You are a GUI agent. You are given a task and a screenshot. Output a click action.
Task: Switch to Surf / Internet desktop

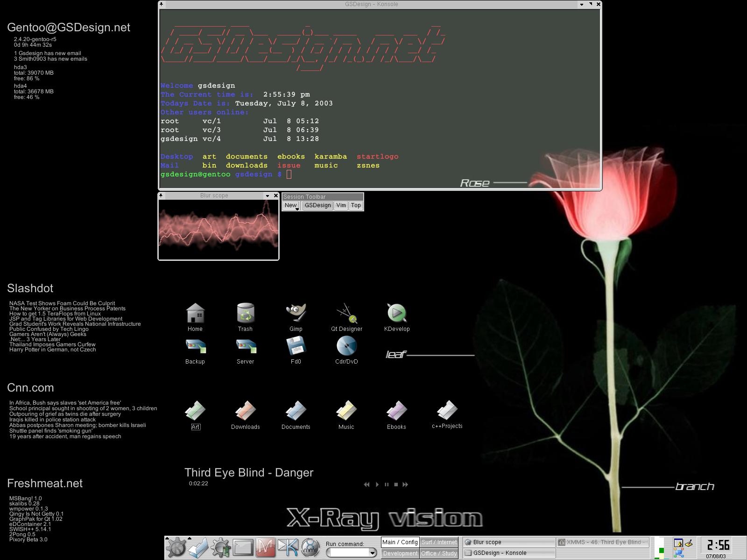(x=439, y=542)
